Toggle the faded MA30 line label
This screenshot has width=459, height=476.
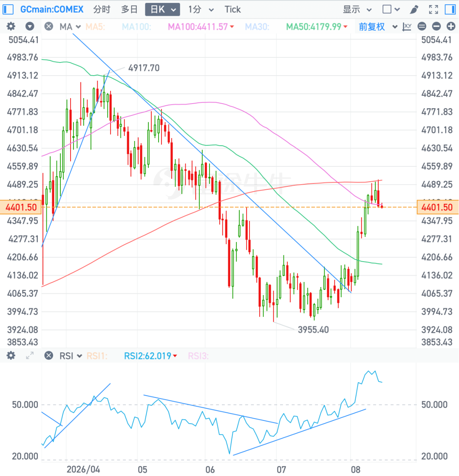pyautogui.click(x=257, y=27)
